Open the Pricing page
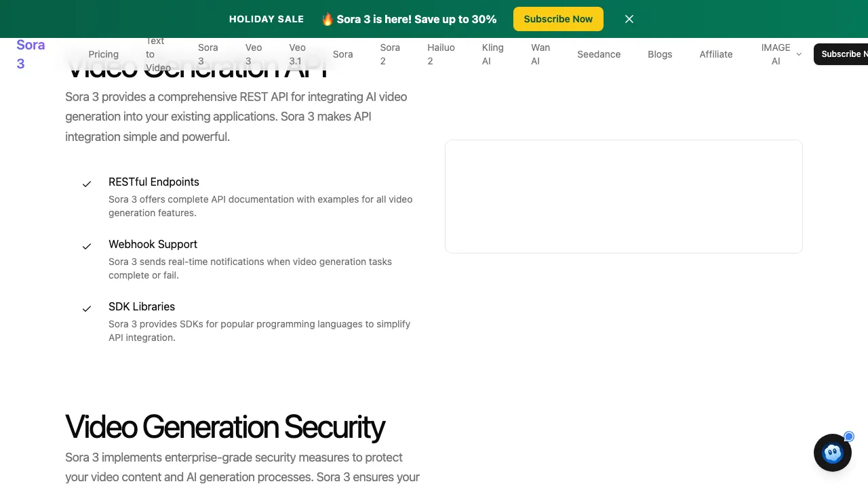 [x=103, y=54]
